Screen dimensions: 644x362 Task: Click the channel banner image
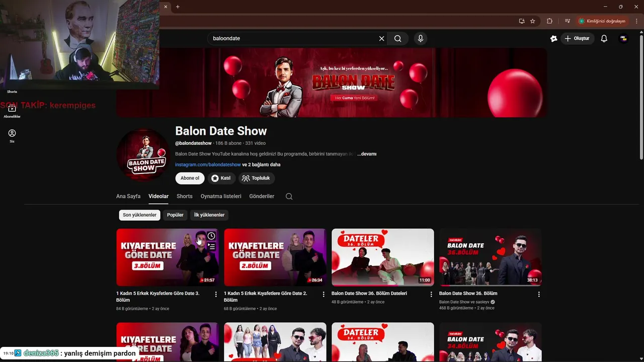[x=332, y=82]
